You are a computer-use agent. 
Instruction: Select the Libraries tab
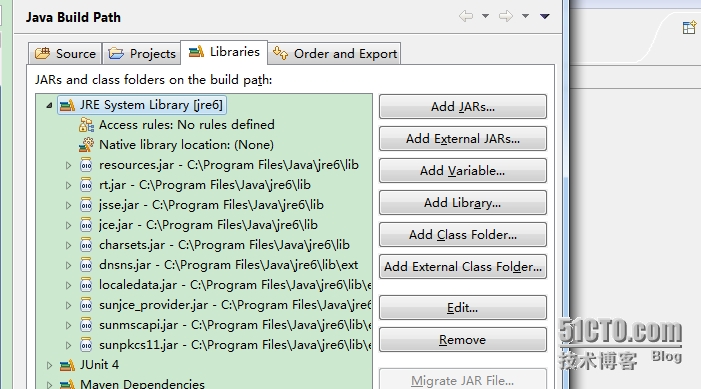tap(224, 52)
